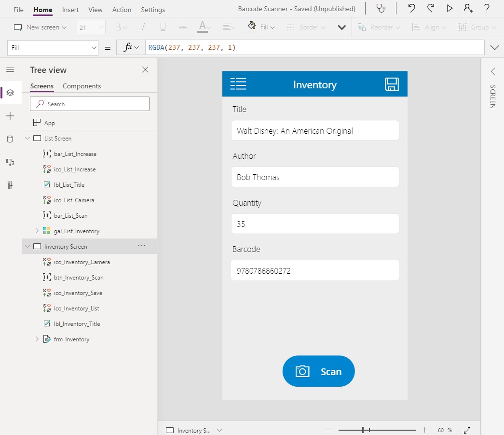Open the Media sidebar icon
The image size is (504, 435).
pyautogui.click(x=10, y=162)
